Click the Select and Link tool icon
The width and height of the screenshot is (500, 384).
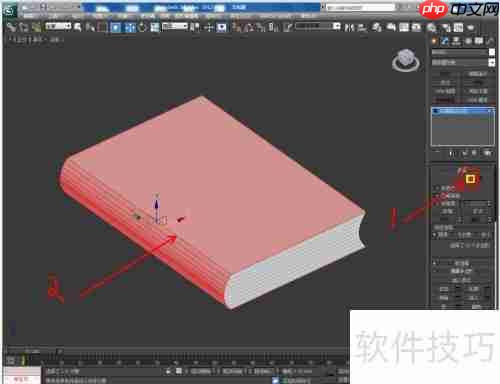coord(11,27)
